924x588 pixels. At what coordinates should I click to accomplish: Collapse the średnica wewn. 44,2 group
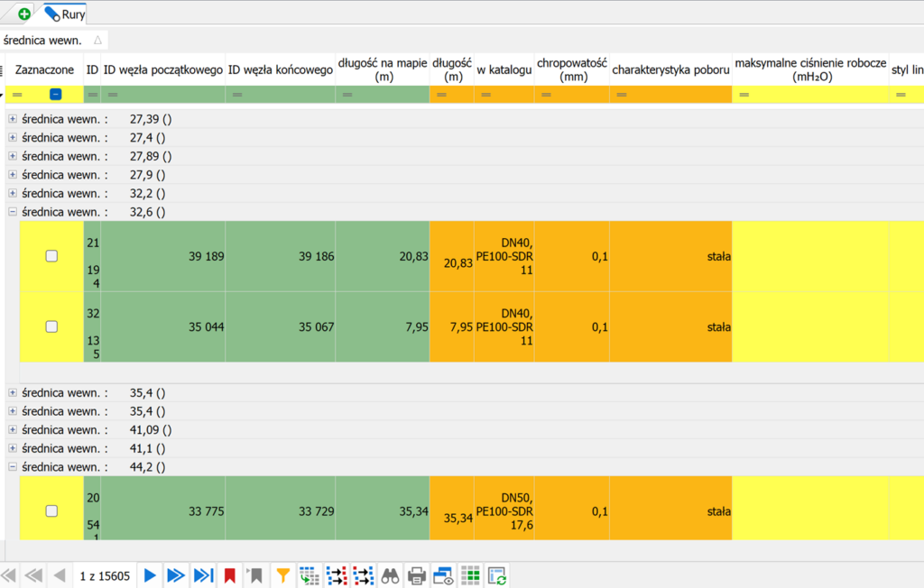click(x=13, y=467)
